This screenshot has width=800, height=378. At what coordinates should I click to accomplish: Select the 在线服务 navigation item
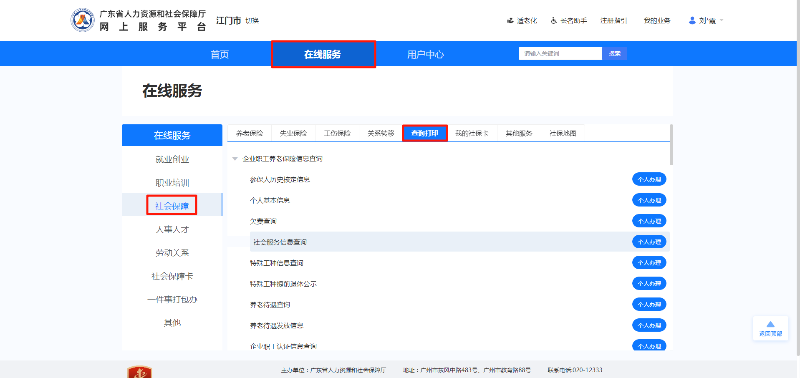[323, 54]
